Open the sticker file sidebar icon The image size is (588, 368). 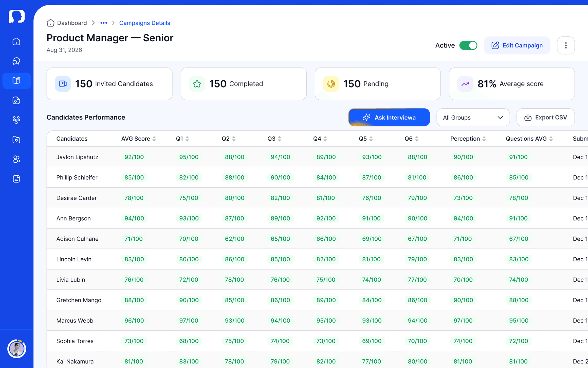point(16,100)
